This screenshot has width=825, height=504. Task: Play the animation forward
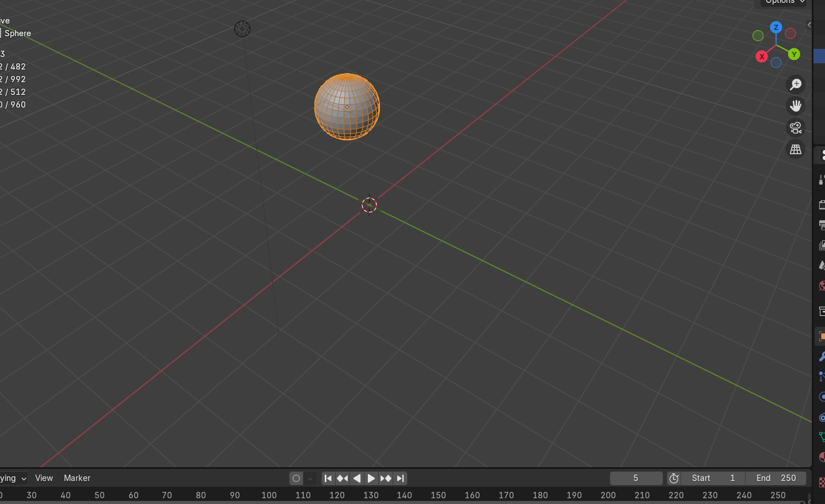click(371, 478)
